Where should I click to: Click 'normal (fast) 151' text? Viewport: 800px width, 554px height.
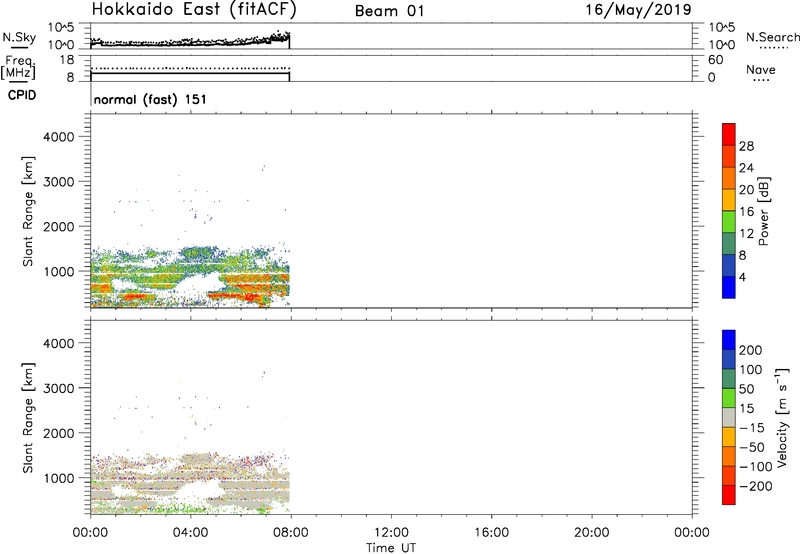coord(150,99)
